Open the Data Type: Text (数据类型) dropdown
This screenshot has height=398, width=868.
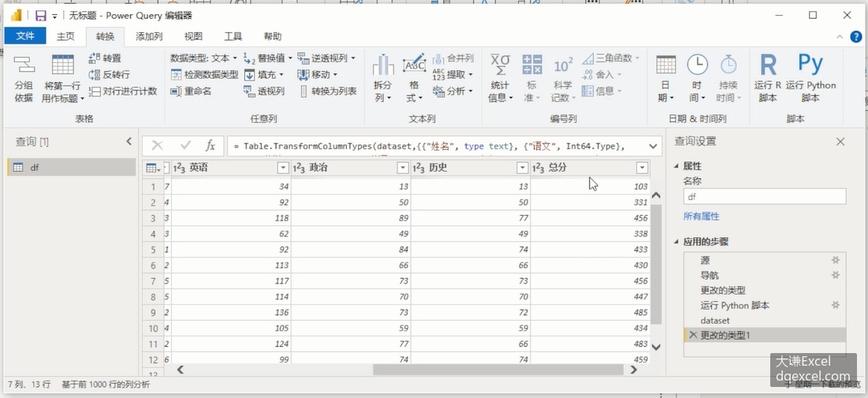point(203,58)
